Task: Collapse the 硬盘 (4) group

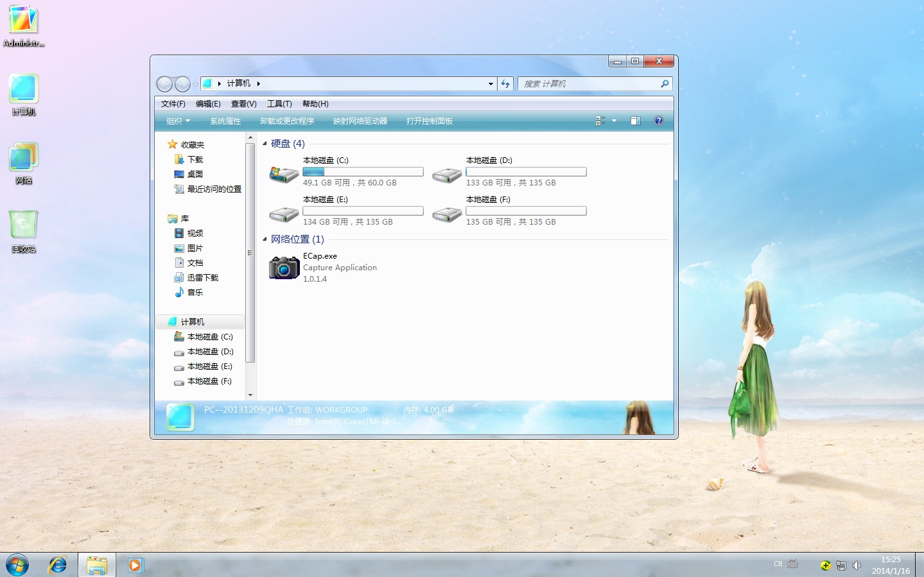Action: (265, 144)
